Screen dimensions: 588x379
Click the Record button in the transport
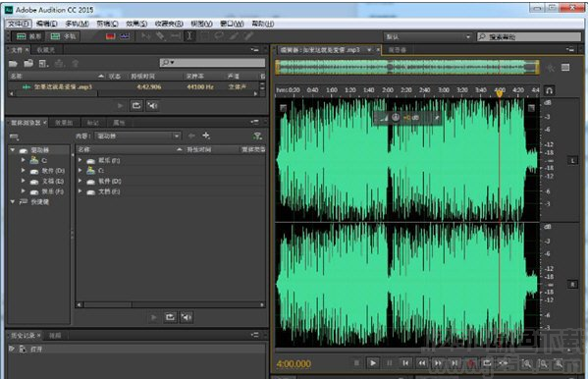pos(471,363)
